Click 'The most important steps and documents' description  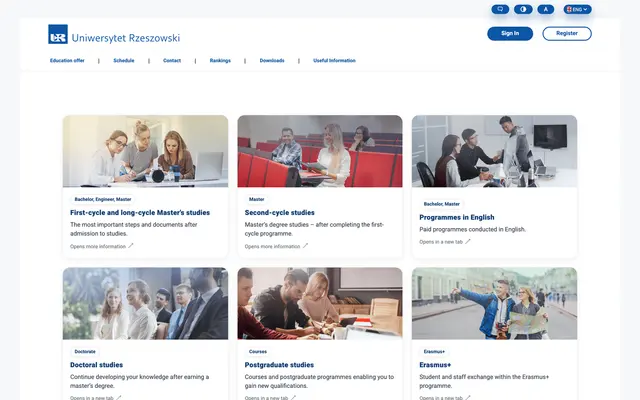(x=133, y=229)
